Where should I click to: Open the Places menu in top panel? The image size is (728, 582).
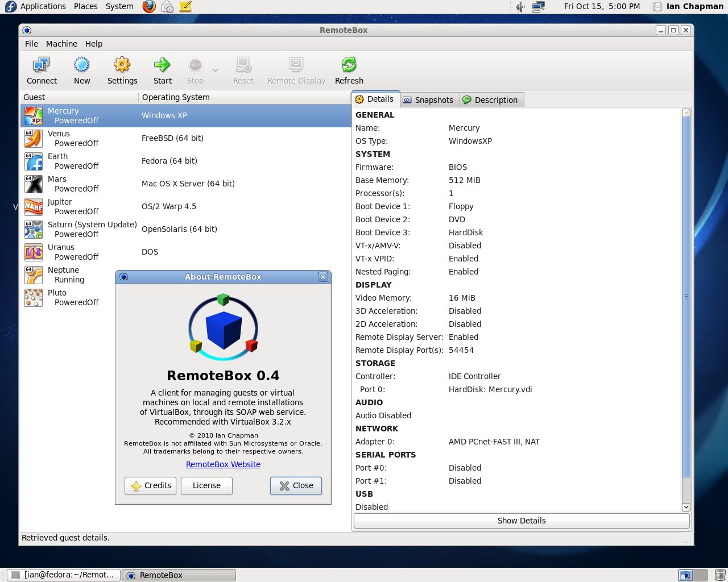coord(85,6)
